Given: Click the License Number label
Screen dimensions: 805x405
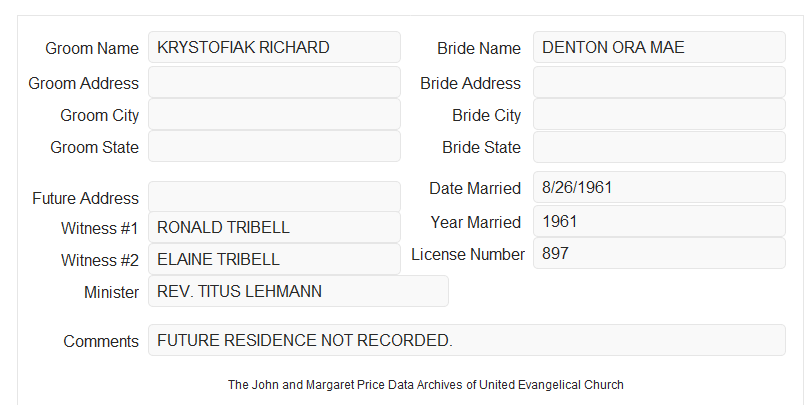Looking at the screenshot, I should point(468,255).
